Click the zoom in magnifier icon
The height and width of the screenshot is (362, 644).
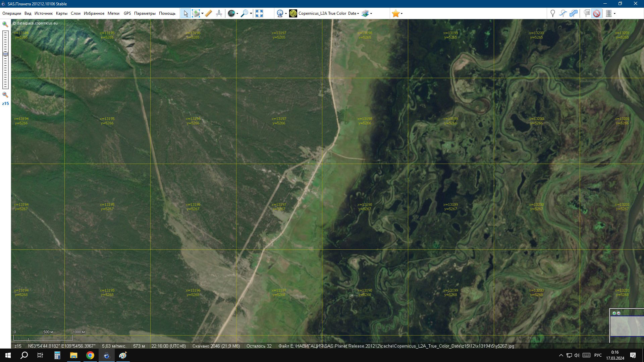coord(5,24)
